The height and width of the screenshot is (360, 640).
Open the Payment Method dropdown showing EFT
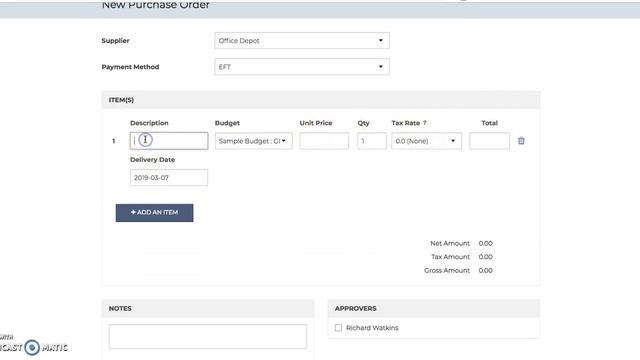coord(302,67)
